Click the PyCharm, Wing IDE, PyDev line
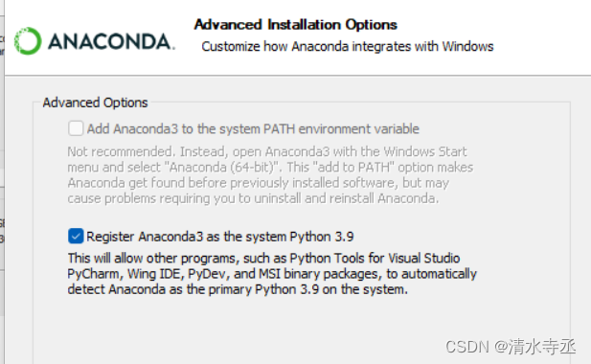 pos(272,274)
